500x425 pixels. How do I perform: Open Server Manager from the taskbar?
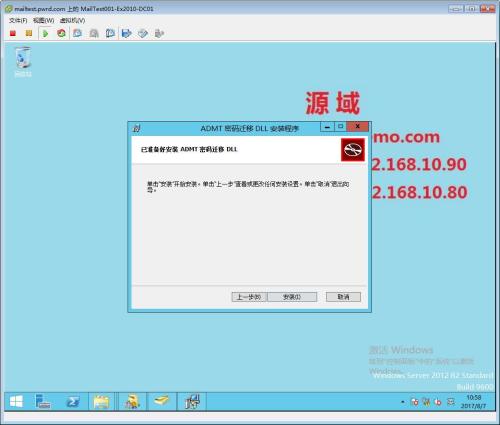click(x=43, y=401)
